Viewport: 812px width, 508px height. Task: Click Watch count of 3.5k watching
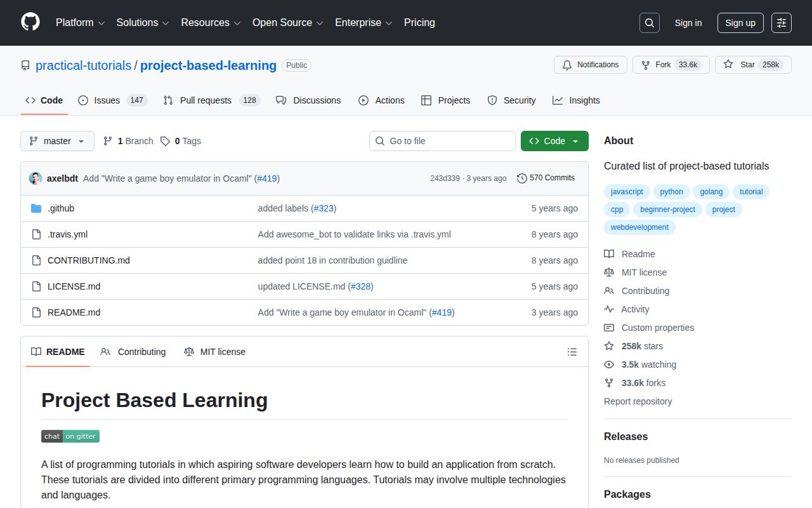pyautogui.click(x=648, y=364)
